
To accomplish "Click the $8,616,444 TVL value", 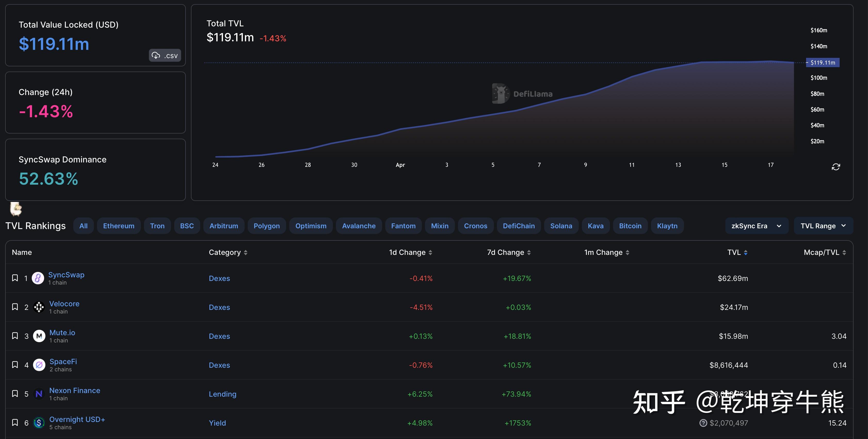I will click(x=728, y=365).
